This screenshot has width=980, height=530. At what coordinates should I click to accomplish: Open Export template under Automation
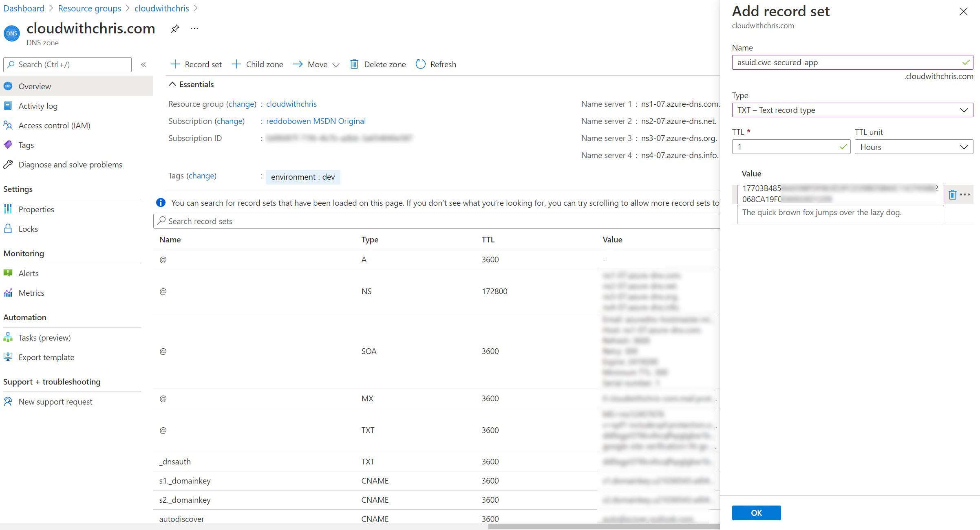point(46,357)
